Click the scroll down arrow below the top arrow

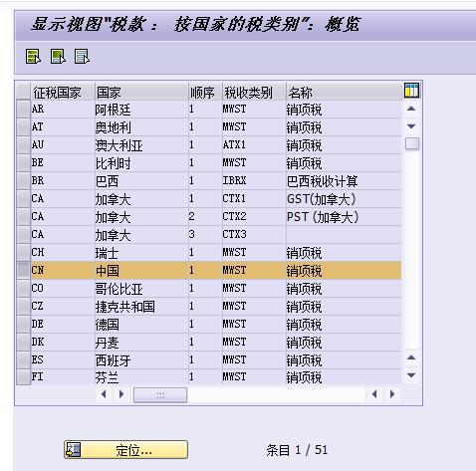tap(411, 126)
